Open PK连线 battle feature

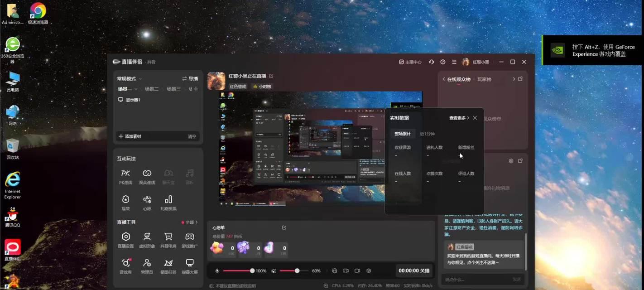tap(125, 177)
